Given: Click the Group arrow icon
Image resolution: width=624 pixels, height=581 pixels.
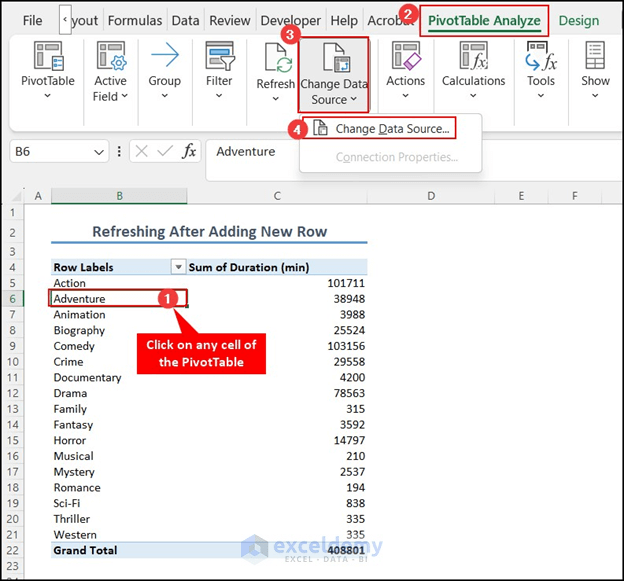Looking at the screenshot, I should tap(165, 55).
